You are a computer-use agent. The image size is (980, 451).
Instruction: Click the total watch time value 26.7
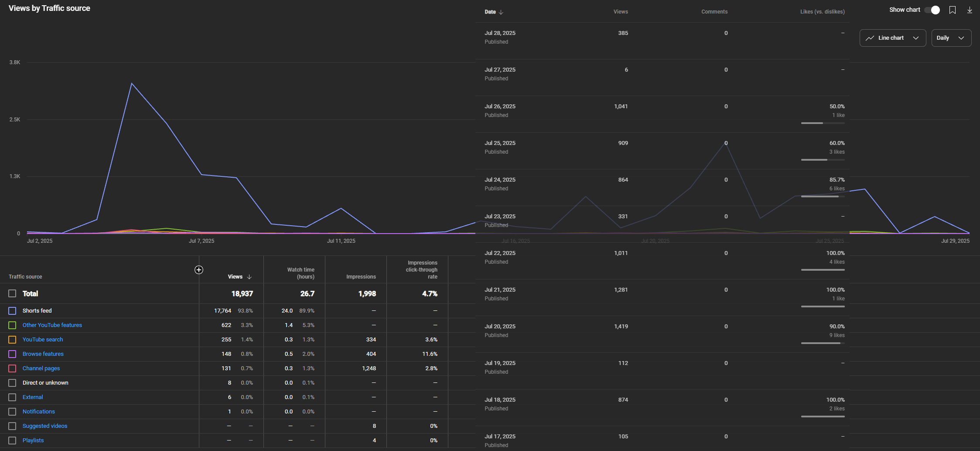[307, 294]
